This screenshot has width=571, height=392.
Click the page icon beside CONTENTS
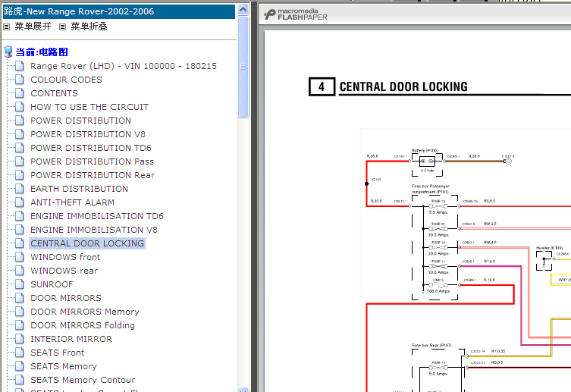point(20,93)
